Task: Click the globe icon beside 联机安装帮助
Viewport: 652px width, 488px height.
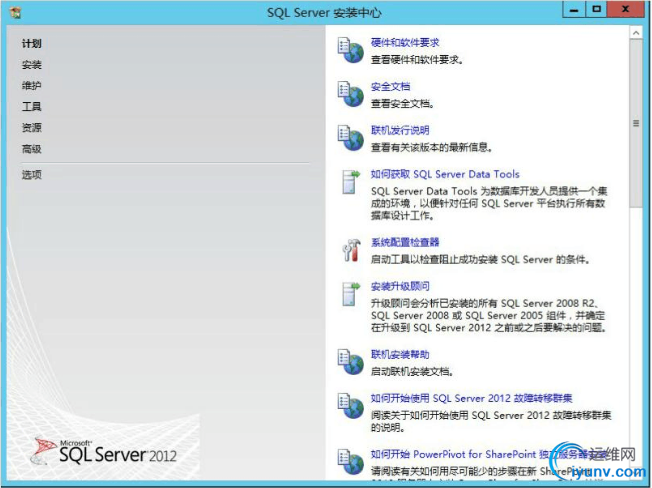Action: (x=351, y=362)
